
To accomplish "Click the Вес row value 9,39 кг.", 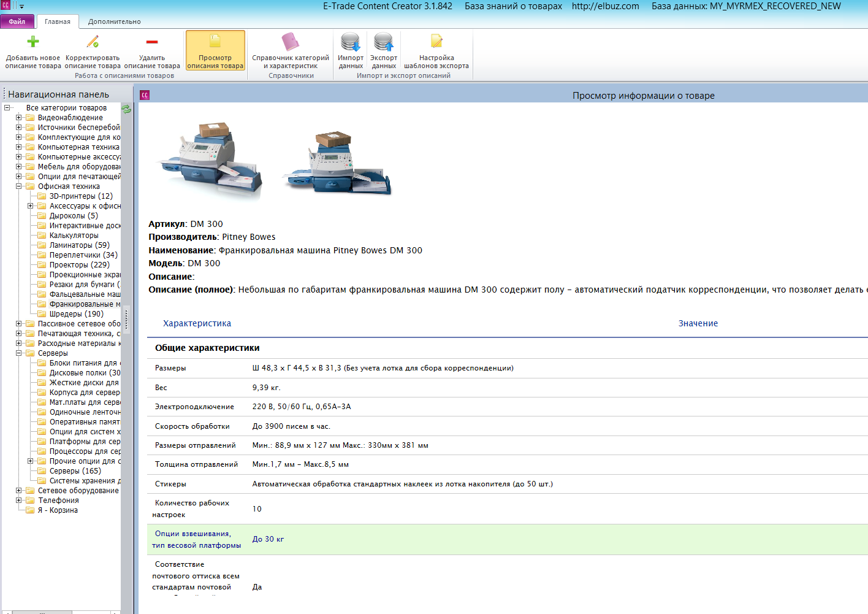I will point(267,388).
